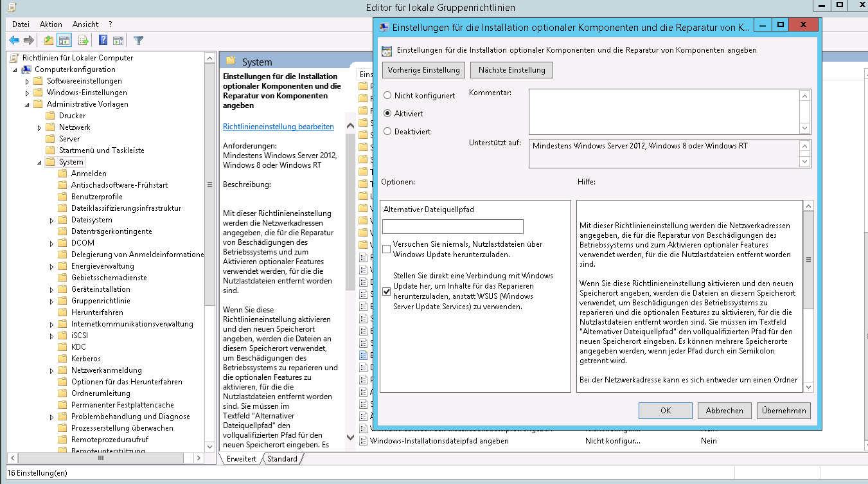Click the 'Alternativer Dateiquellpfad' text field
This screenshot has width=868, height=484.
(x=452, y=226)
